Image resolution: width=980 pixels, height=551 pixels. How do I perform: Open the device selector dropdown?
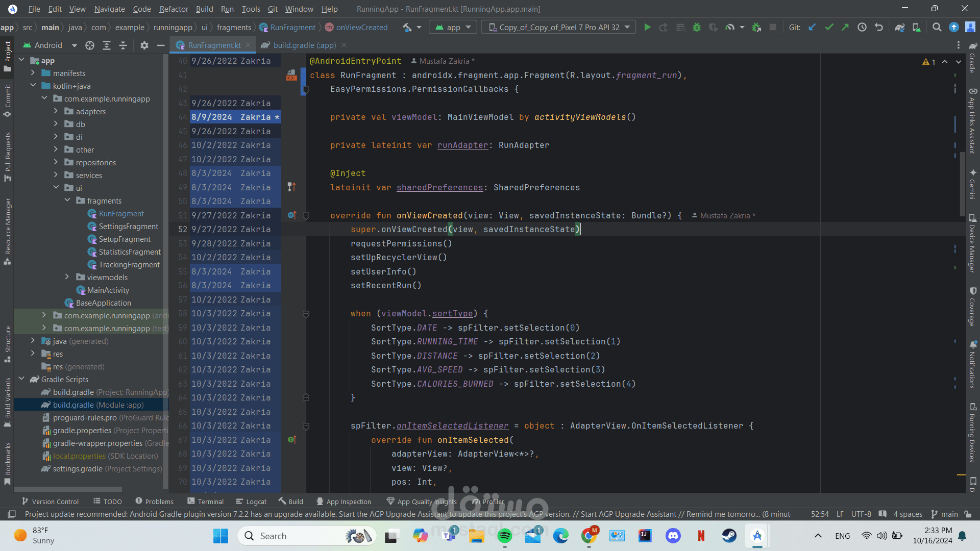[558, 28]
